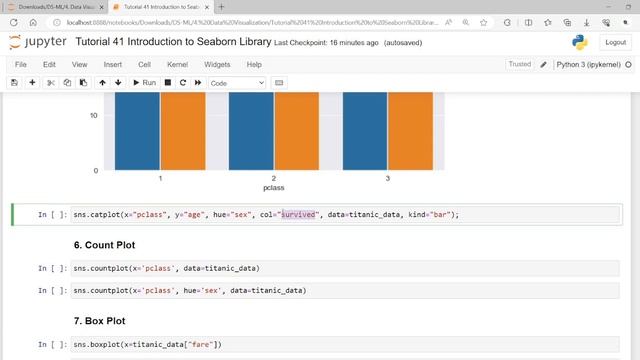Image resolution: width=640 pixels, height=360 pixels.
Task: Click the Jupyter logo
Action: 38,42
